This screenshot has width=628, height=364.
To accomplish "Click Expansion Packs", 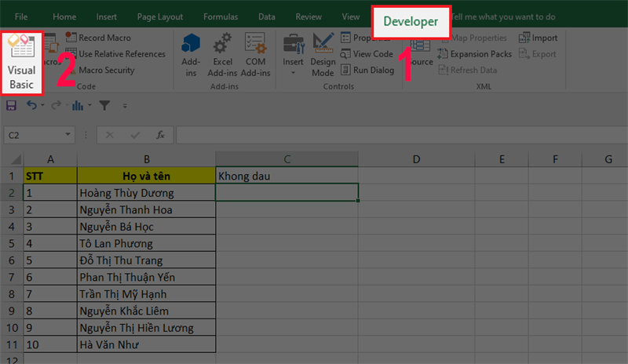I will click(x=475, y=53).
